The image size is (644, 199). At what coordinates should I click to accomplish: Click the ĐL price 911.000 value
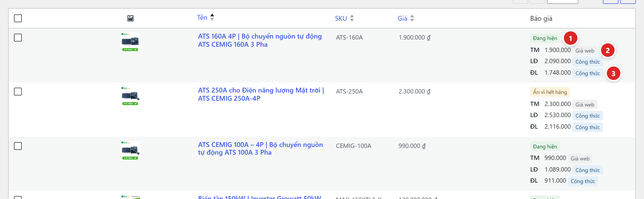point(555,180)
